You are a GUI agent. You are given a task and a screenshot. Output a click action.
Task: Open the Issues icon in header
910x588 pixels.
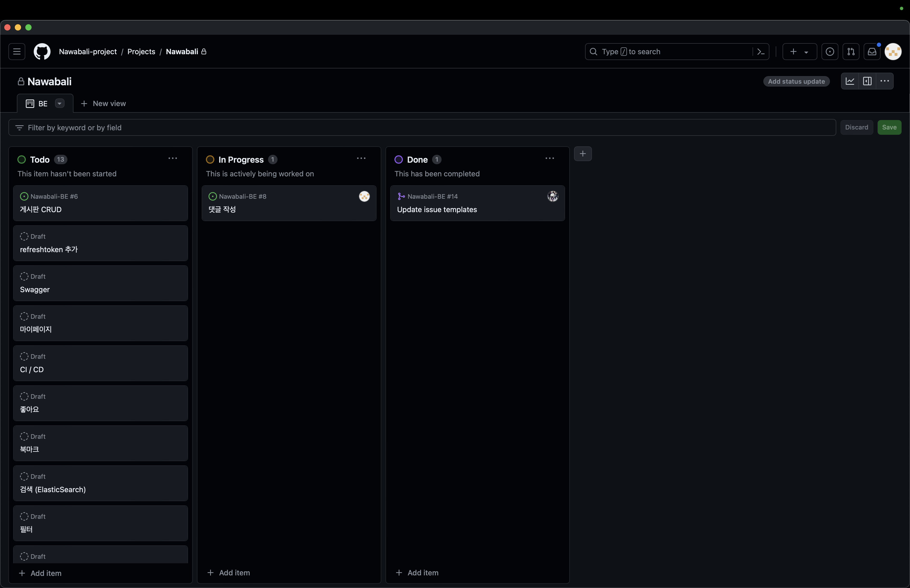pos(830,52)
